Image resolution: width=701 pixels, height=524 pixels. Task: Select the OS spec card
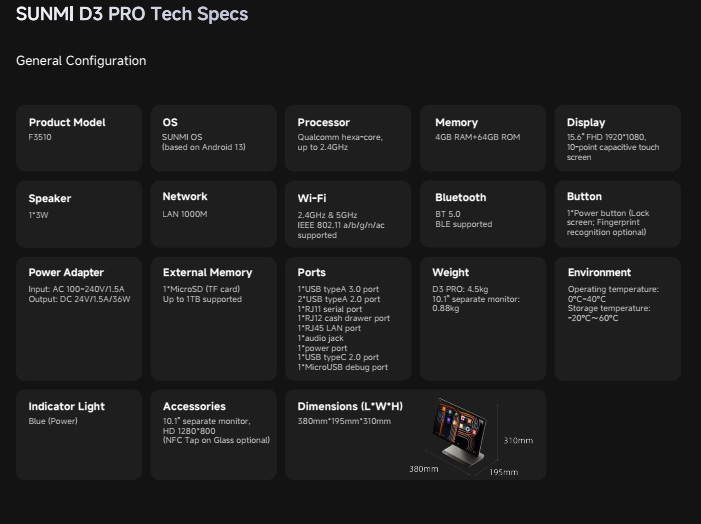point(213,138)
